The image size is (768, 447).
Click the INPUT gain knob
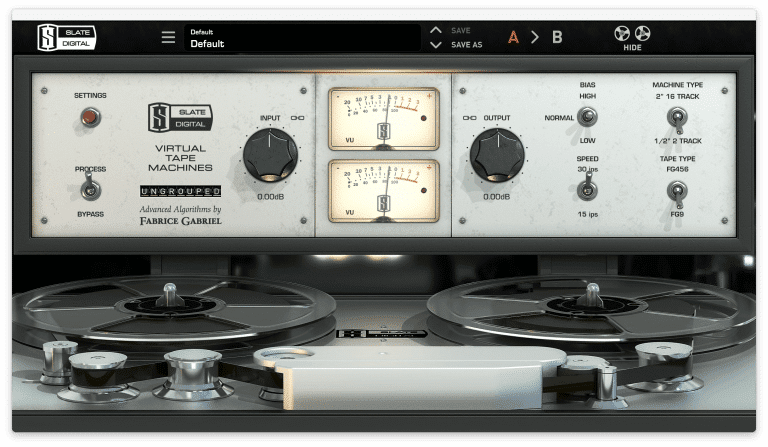coord(270,155)
